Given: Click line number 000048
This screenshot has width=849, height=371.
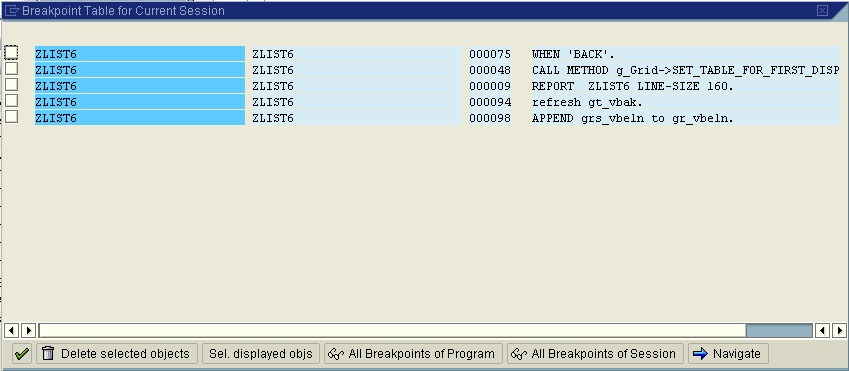Looking at the screenshot, I should click(490, 70).
